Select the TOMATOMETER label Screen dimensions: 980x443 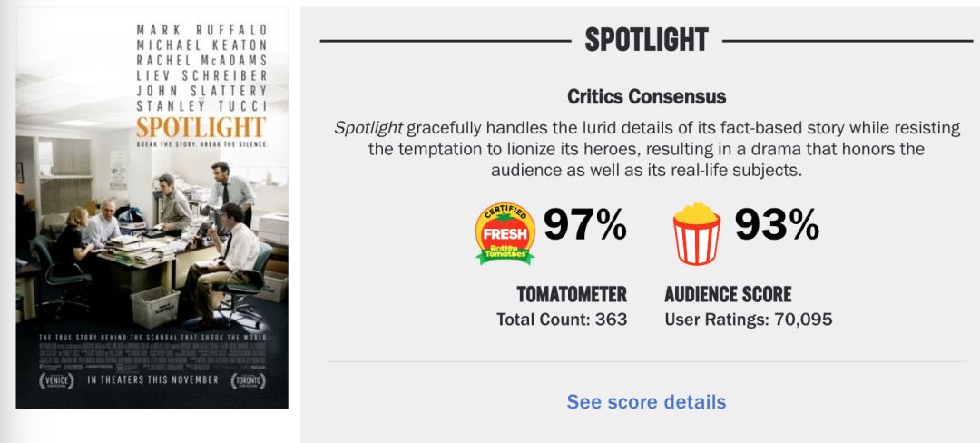[572, 294]
